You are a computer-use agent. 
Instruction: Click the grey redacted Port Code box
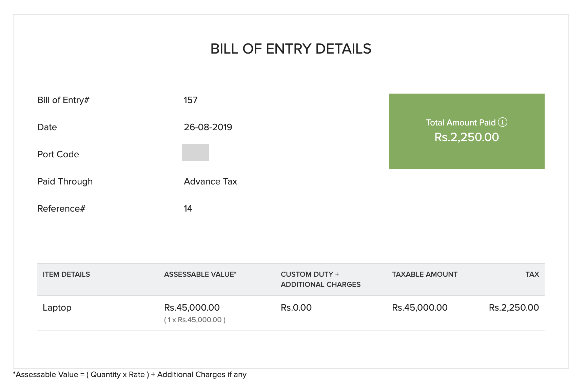point(195,153)
